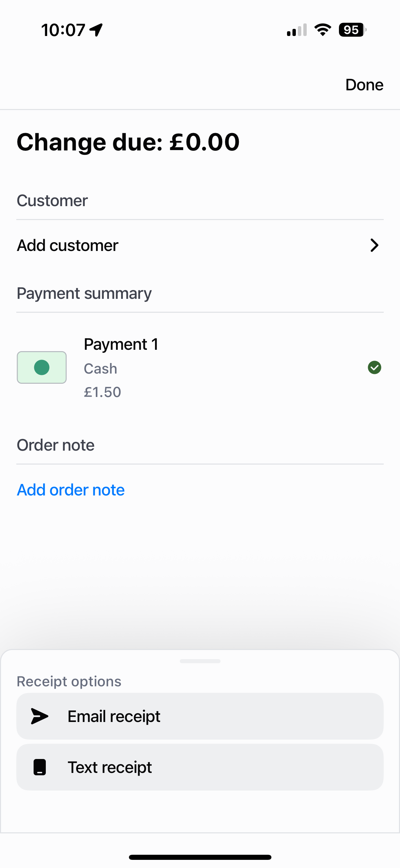Screen dimensions: 400x868
Task: Tap the Text receipt phone icon
Action: [x=40, y=767]
